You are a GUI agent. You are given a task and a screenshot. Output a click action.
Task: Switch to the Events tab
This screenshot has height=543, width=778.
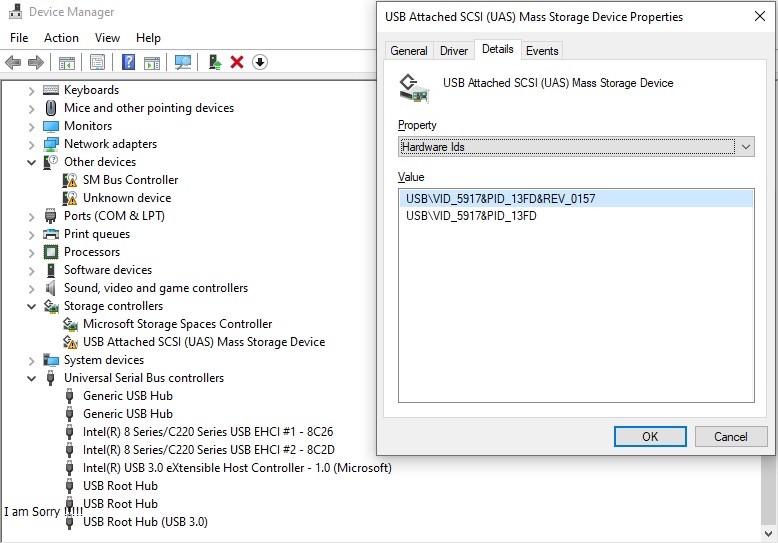coord(542,51)
